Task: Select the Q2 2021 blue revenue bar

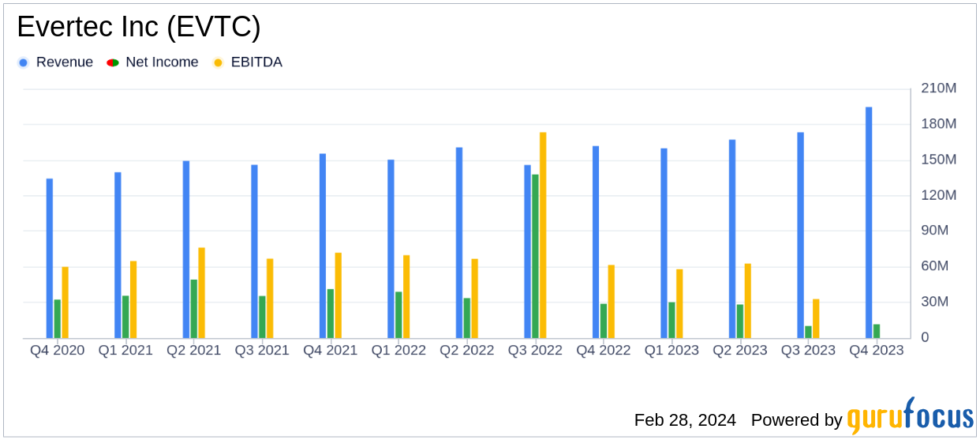Action: pos(186,250)
